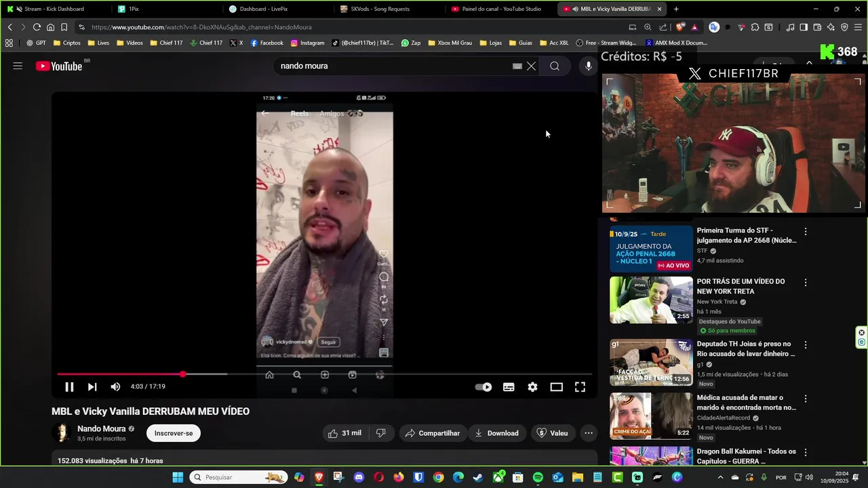Switch to Stream - Kick Dashboard tab

[x=54, y=9]
